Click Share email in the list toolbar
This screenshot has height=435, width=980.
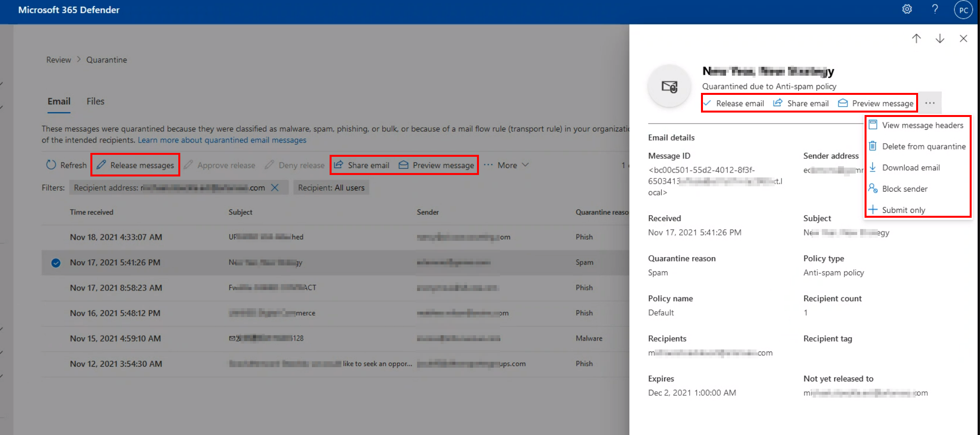[x=362, y=165]
